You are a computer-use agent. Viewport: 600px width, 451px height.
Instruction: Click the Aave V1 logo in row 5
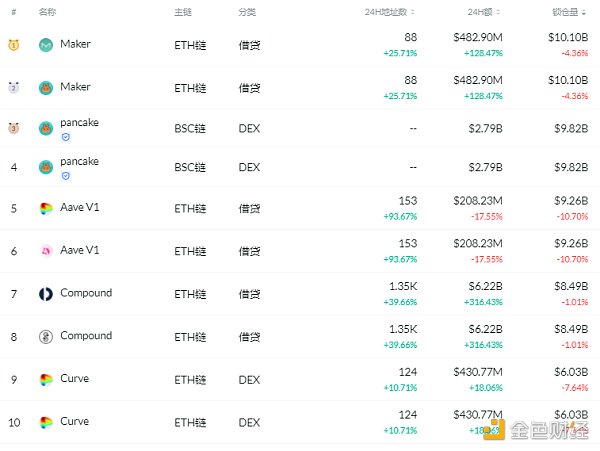coord(46,209)
